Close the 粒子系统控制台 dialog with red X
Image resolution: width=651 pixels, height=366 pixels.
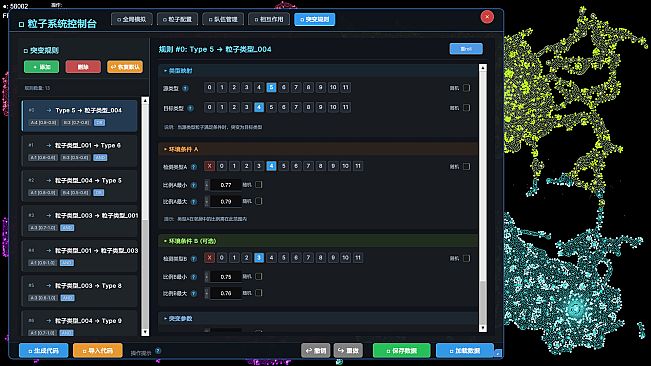[487, 17]
